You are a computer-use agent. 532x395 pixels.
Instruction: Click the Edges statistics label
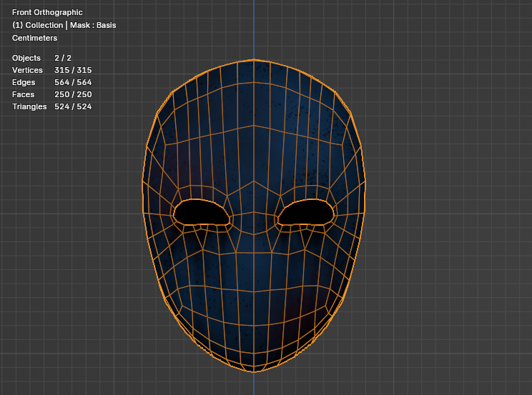point(24,82)
